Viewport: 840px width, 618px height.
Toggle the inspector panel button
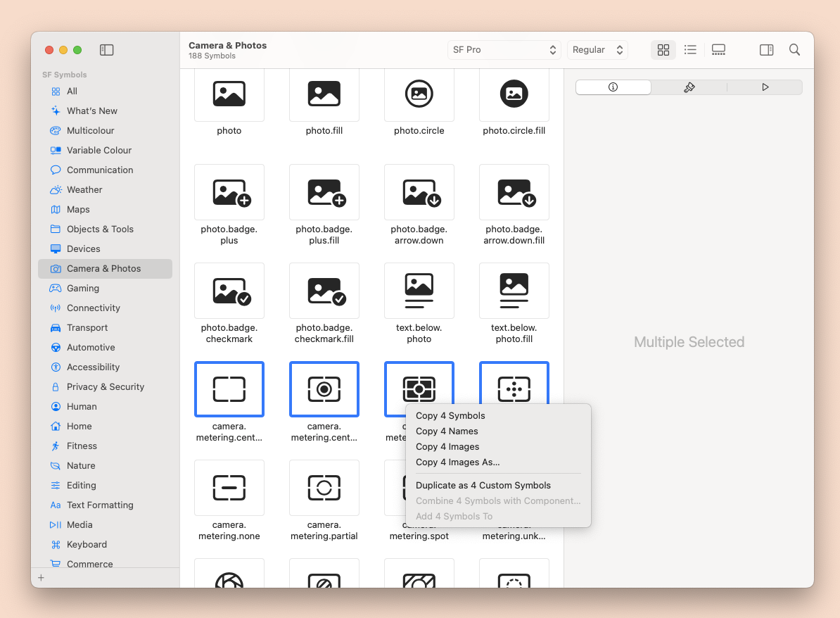pyautogui.click(x=767, y=50)
